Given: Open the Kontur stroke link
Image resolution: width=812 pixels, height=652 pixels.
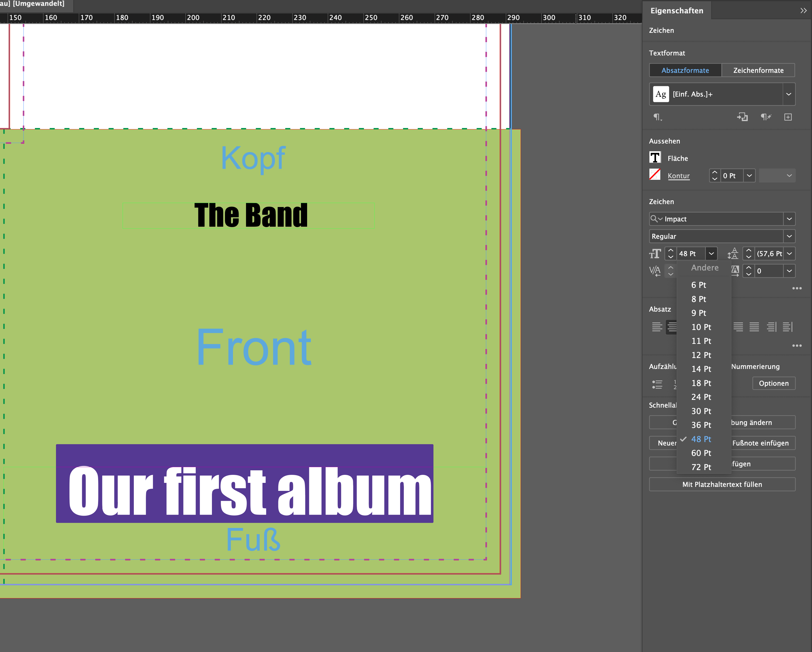Looking at the screenshot, I should point(678,176).
